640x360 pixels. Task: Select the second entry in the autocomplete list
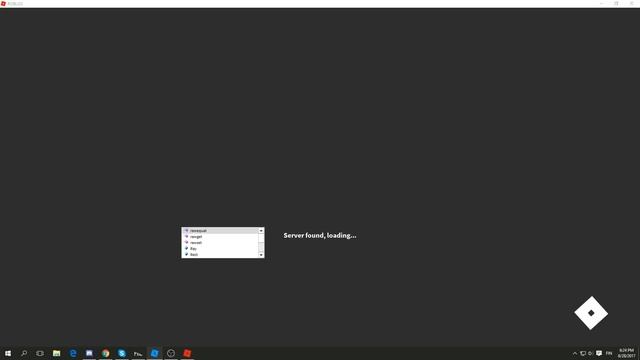[220, 237]
